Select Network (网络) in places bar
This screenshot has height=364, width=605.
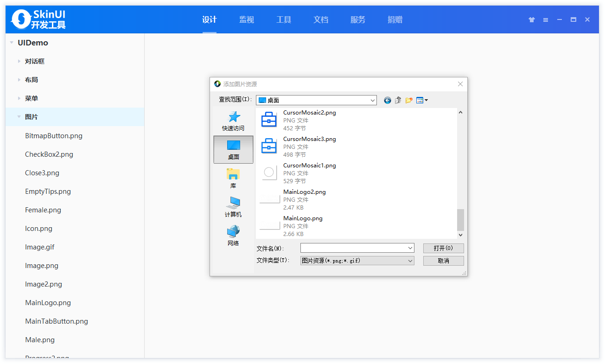[234, 236]
